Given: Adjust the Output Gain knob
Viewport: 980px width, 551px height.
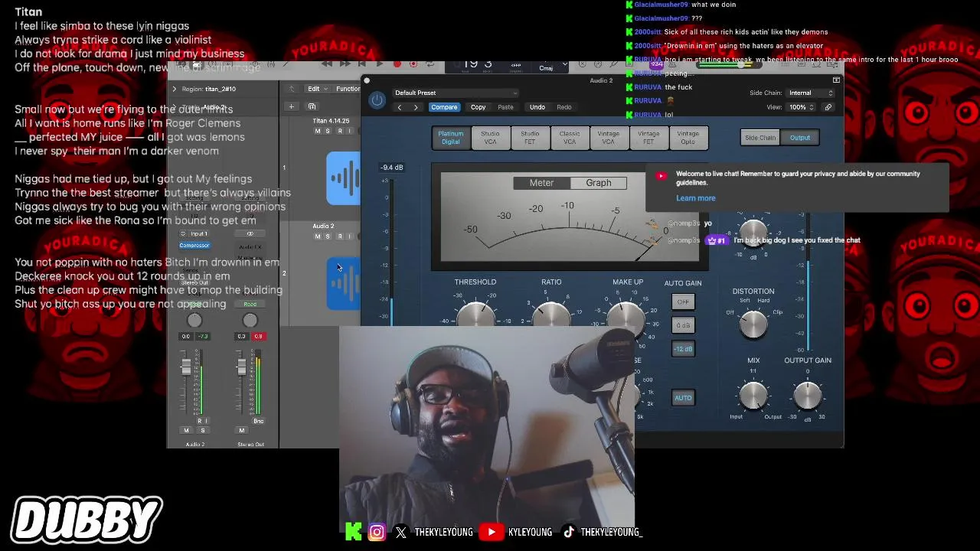Looking at the screenshot, I should click(x=807, y=395).
